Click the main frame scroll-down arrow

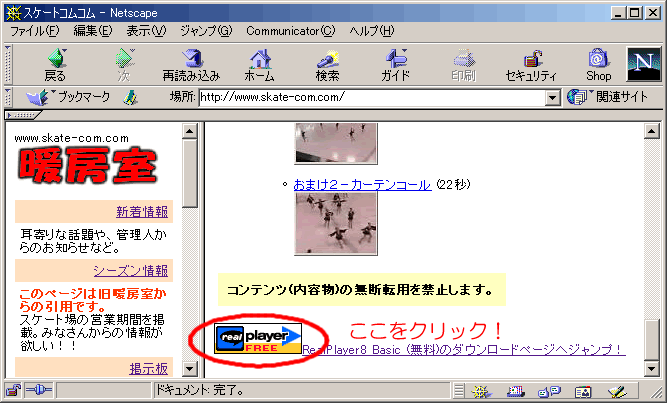pos(652,369)
